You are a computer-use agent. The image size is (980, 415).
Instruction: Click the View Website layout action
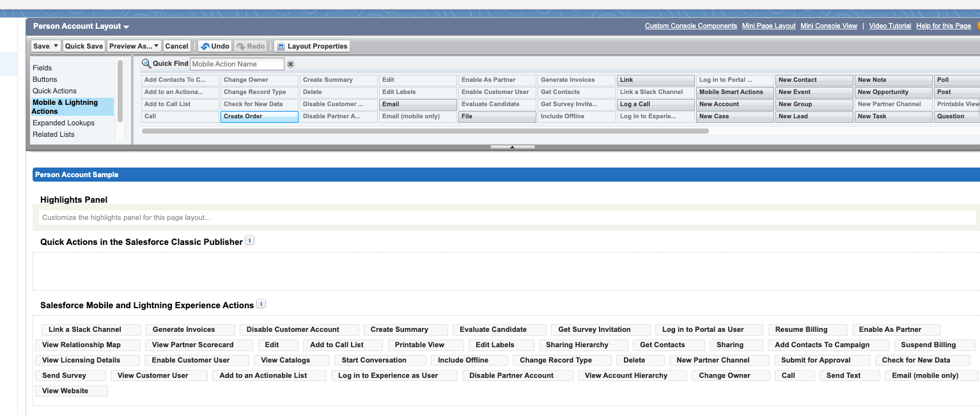[x=72, y=391]
